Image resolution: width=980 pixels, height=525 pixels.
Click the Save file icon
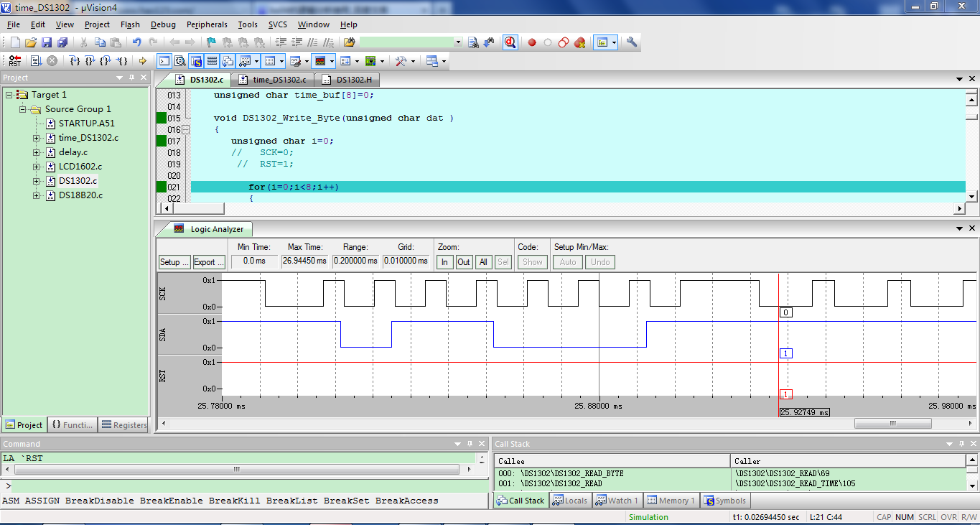(x=47, y=42)
